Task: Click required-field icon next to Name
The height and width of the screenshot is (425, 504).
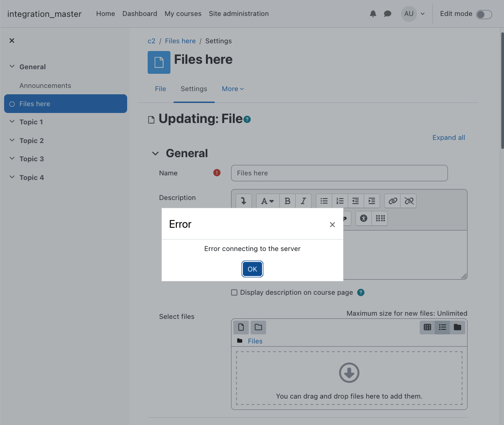Action: 217,173
